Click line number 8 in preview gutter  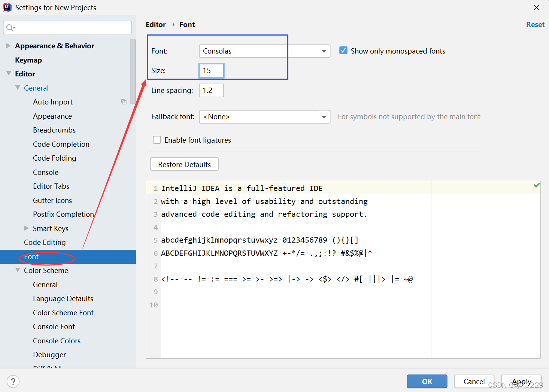point(155,279)
